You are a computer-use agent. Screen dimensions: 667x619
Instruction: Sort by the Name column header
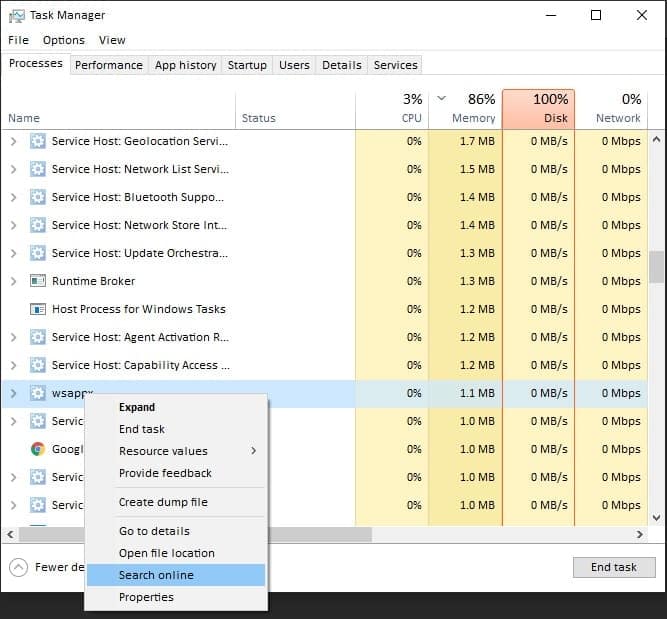pos(119,109)
